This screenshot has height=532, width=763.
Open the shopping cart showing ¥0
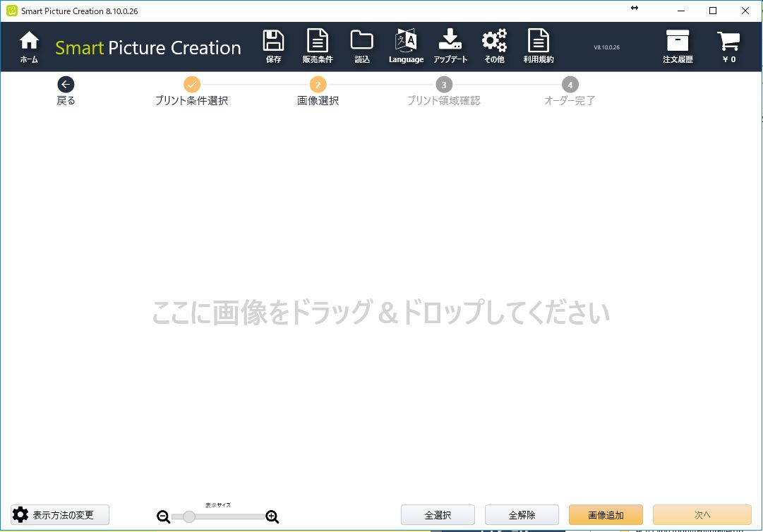(728, 42)
